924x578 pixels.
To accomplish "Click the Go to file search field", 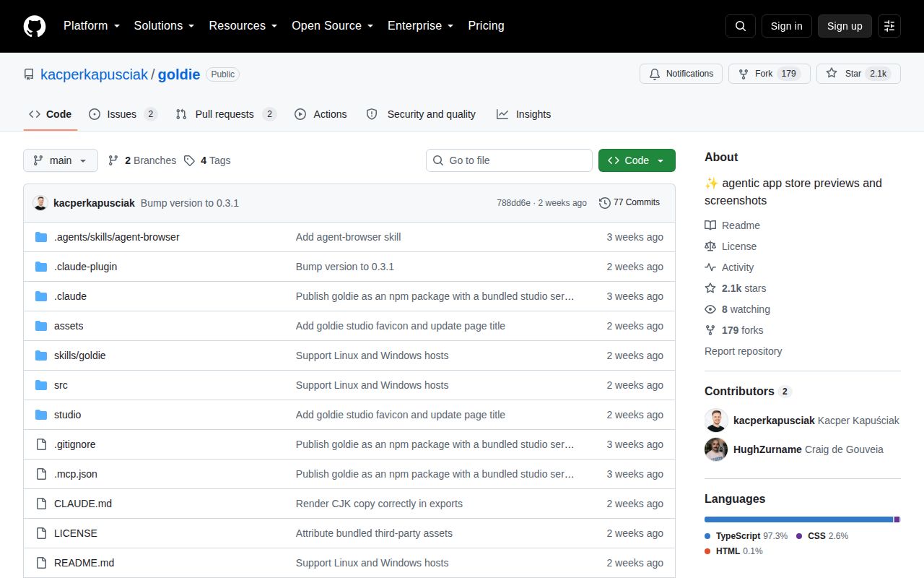I will click(509, 160).
